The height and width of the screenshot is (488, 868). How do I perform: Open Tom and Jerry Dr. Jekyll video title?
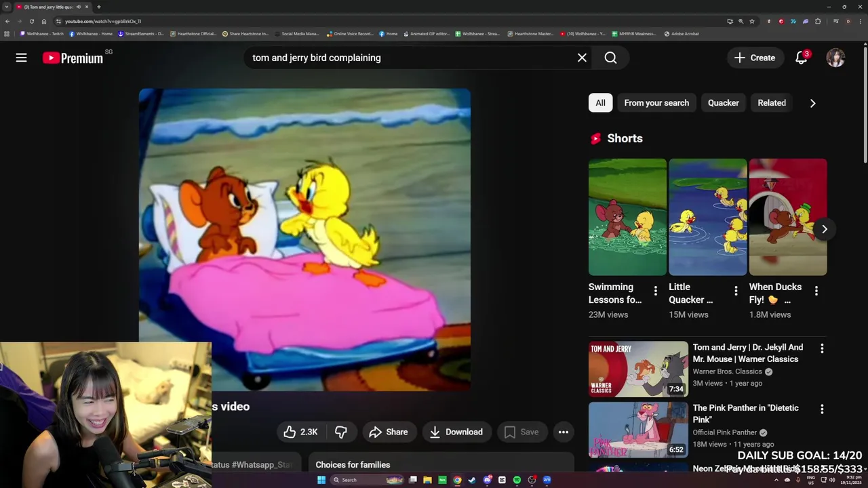pos(747,353)
